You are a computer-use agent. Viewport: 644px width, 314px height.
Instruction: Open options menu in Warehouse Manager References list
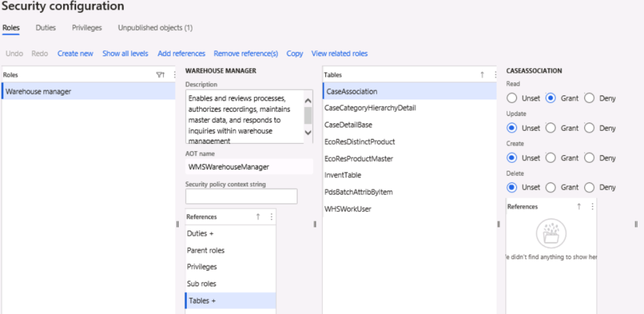271,216
